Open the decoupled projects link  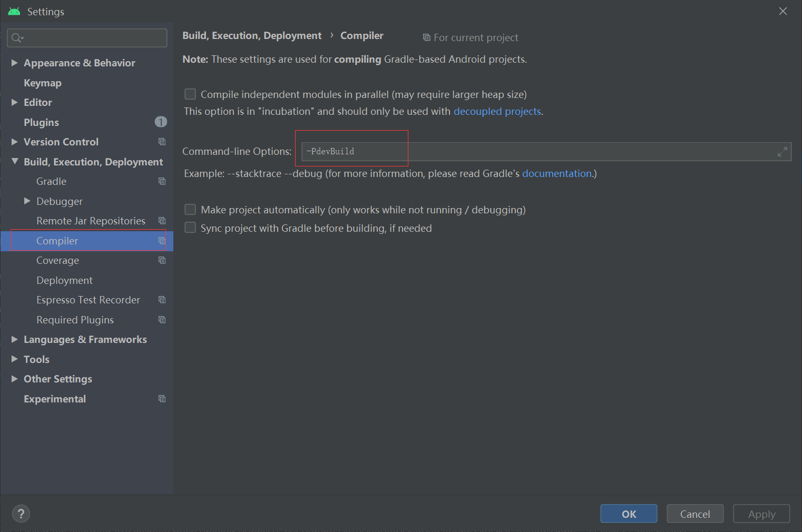tap(497, 111)
